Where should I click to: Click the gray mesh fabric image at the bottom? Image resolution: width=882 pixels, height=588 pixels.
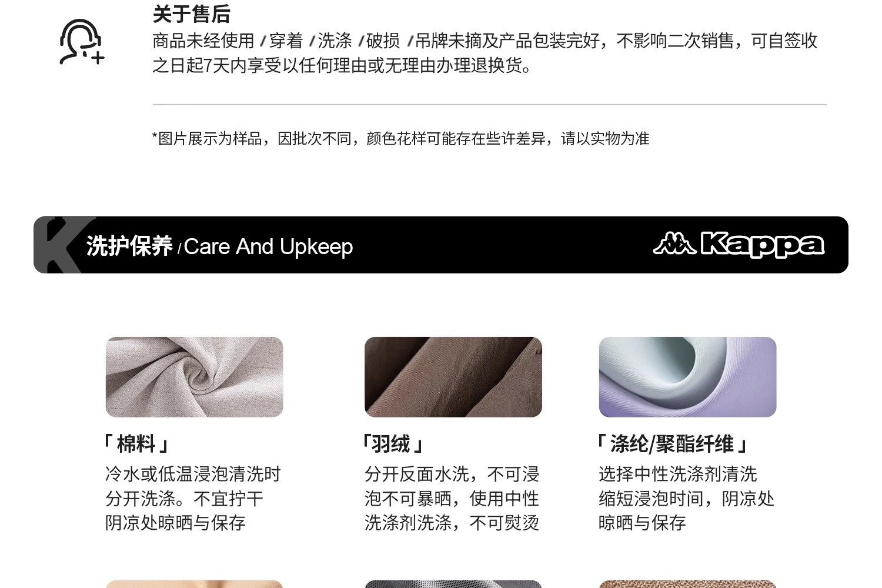[x=453, y=584]
